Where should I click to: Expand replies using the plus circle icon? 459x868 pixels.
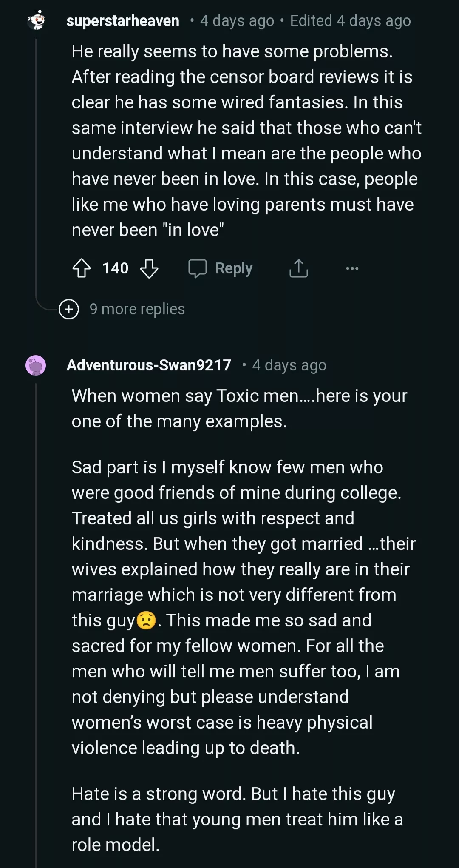[x=69, y=309]
